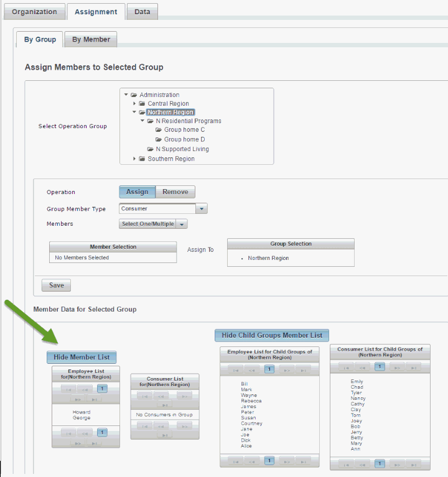Collapse the N Residential Programs node
The image size is (448, 477).
[142, 121]
